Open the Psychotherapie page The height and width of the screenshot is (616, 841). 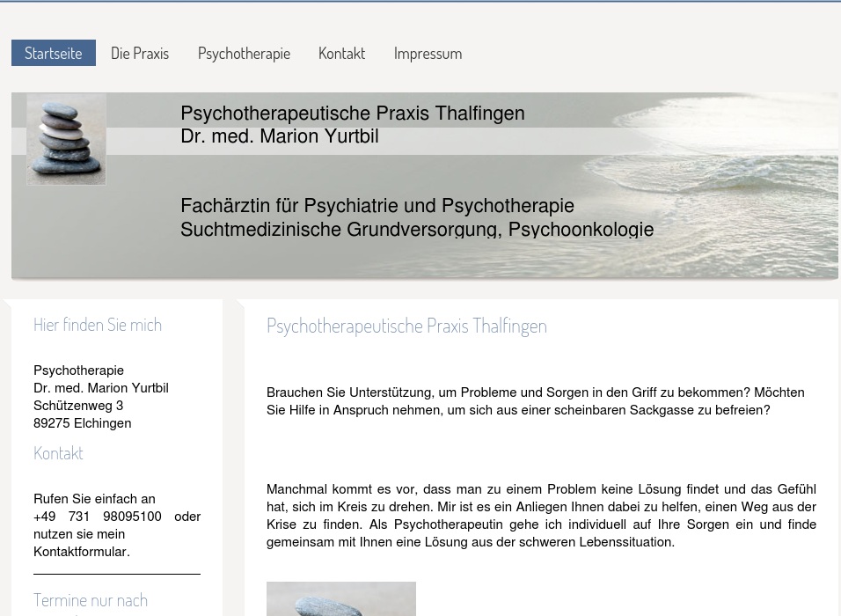point(244,53)
